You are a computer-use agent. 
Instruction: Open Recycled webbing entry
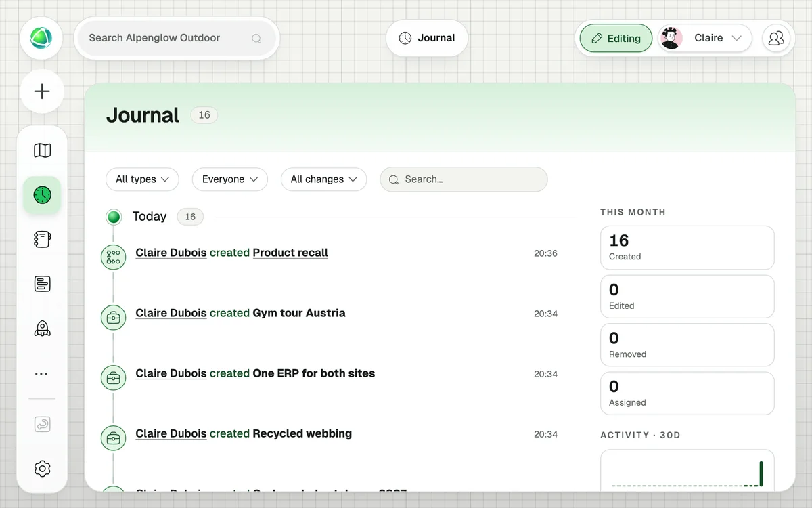302,433
